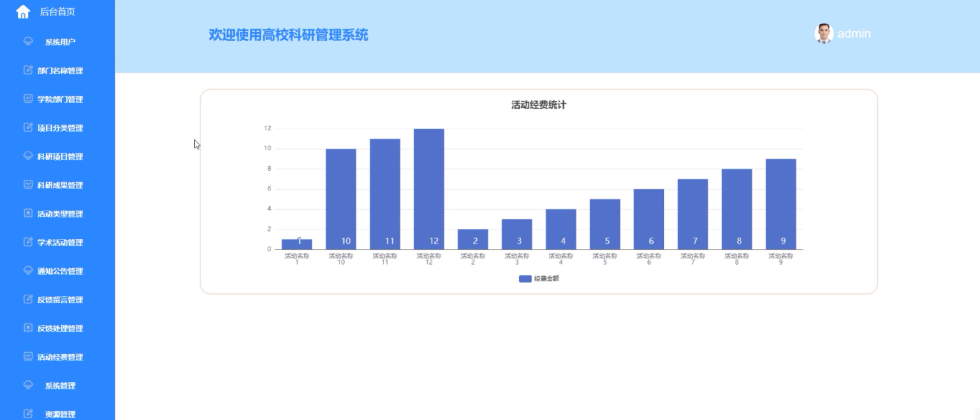Screen dimensions: 980x420
Task: Click the admin avatar picture
Action: pos(824,34)
